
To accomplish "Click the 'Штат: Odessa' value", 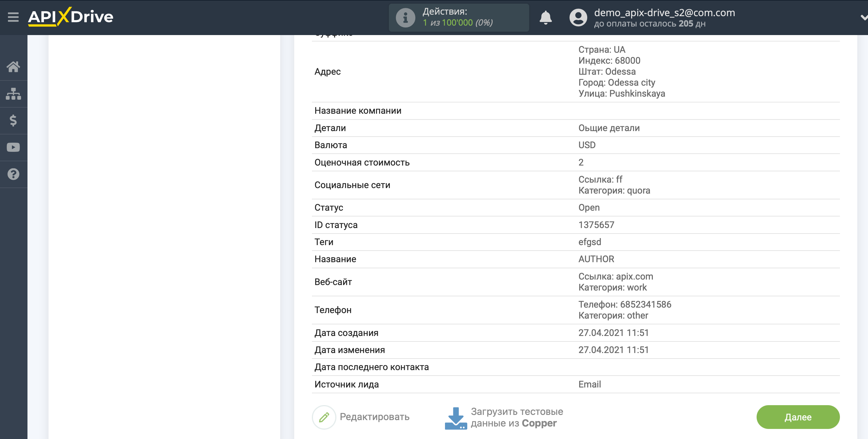I will click(x=607, y=72).
